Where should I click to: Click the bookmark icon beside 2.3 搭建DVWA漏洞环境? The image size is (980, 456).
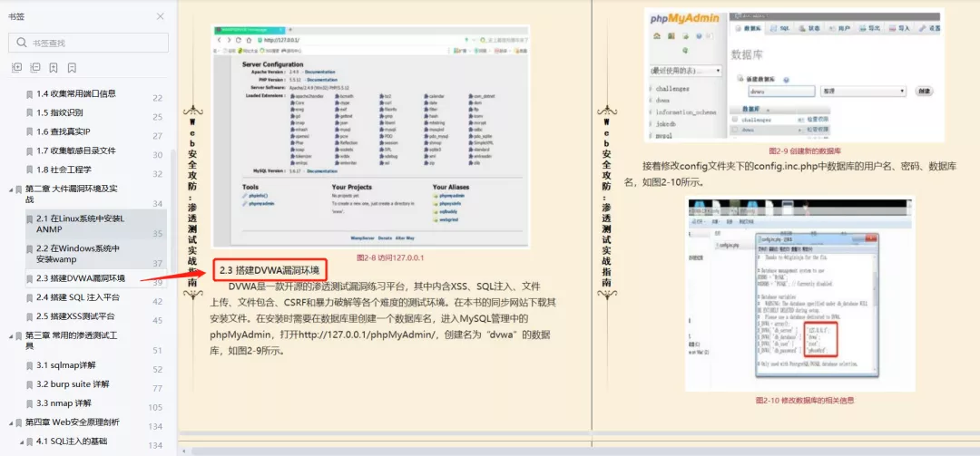coord(29,278)
